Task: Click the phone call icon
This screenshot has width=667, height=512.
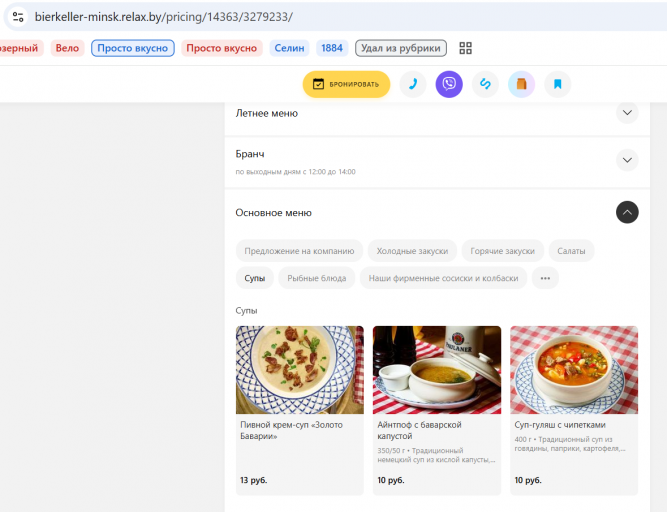Action: 413,84
